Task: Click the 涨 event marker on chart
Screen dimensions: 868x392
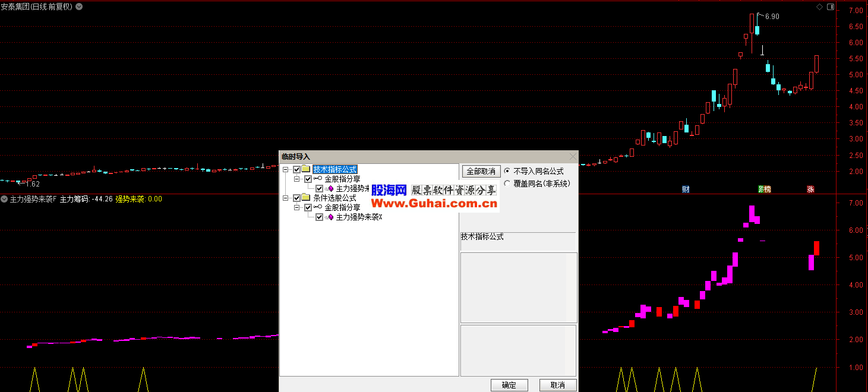Action: 810,189
